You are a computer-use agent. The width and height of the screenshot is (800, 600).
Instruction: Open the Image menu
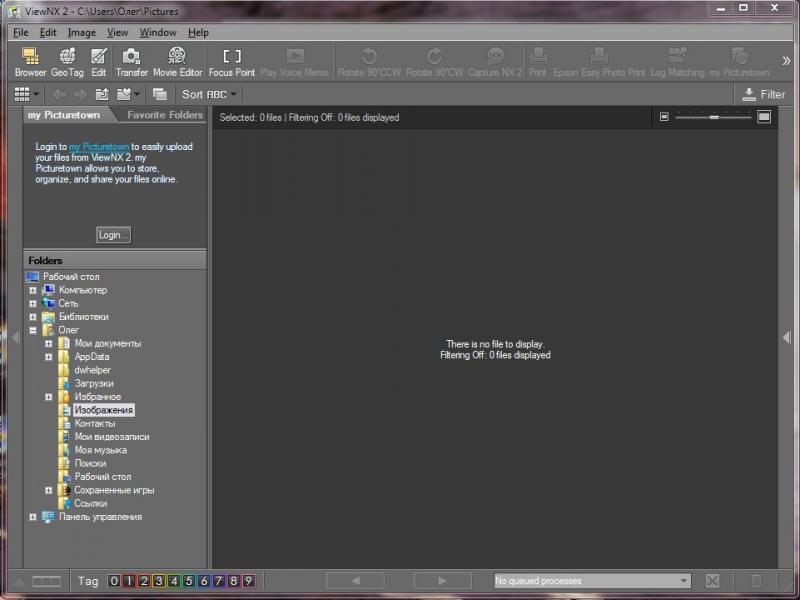82,33
